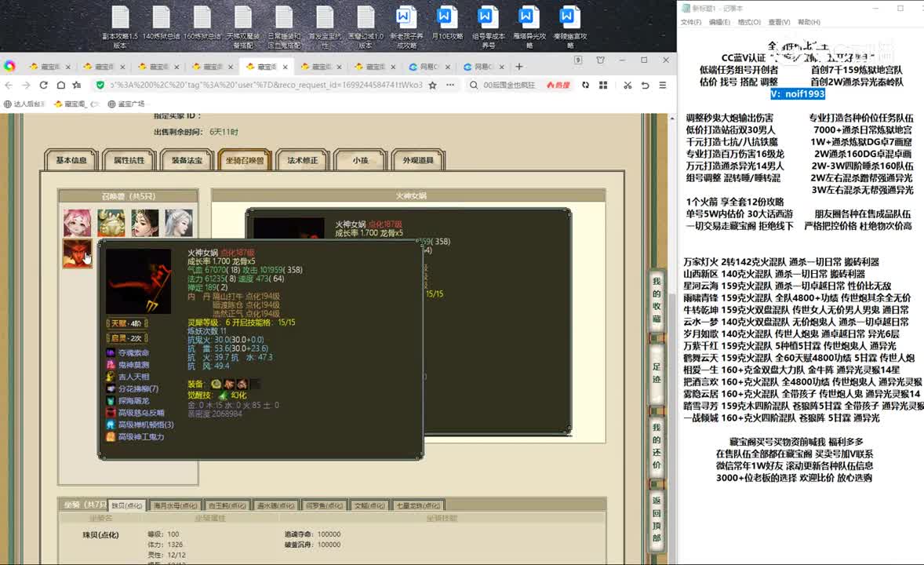The image size is (924, 565).
Task: Select the dark-haired lady summon portrait
Action: [145, 223]
